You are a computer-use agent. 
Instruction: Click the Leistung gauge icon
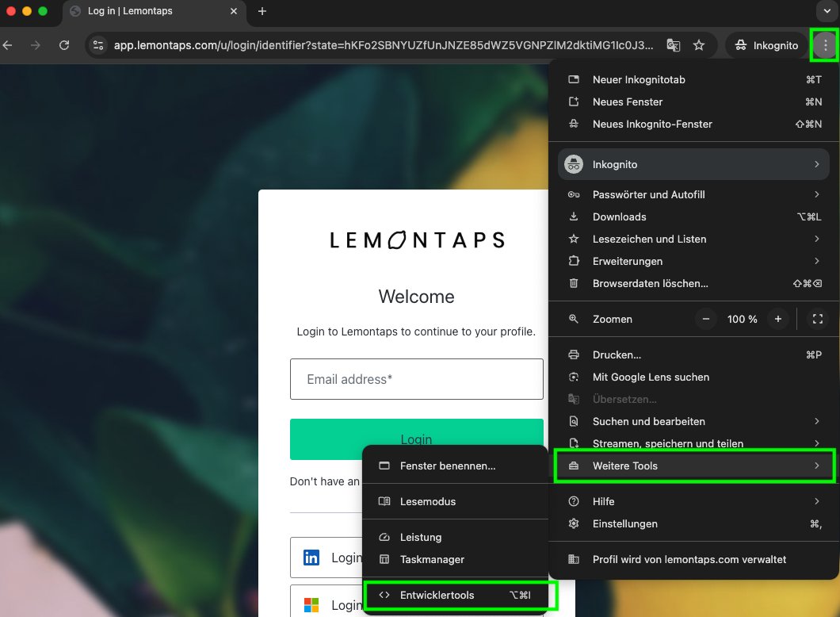click(384, 537)
